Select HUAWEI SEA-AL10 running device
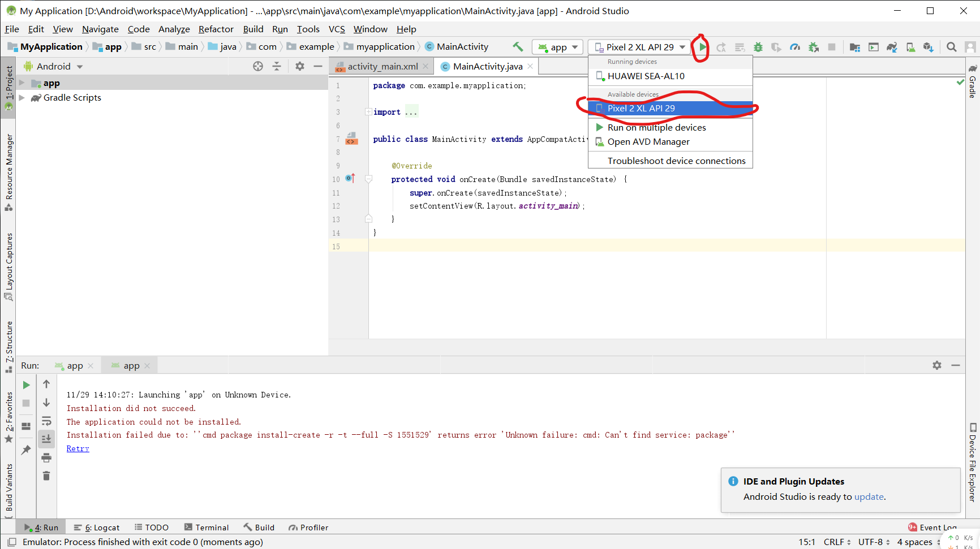Screen dimensions: 980x549 [x=670, y=76]
